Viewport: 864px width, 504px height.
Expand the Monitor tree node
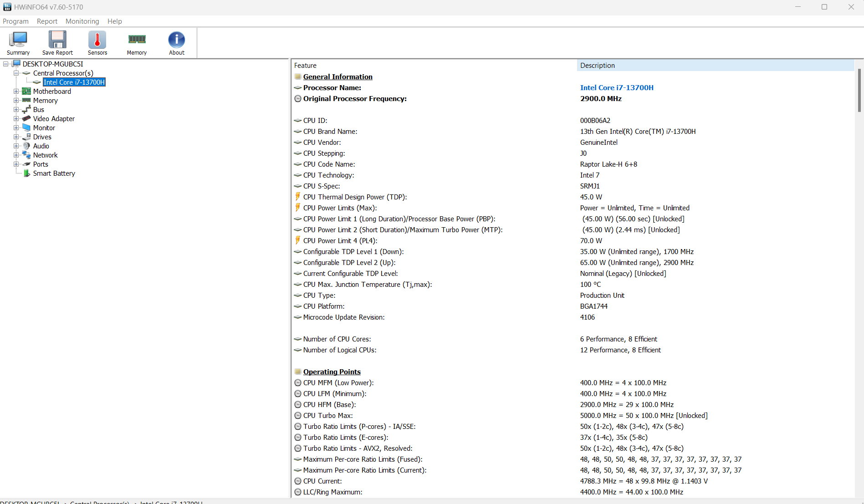16,127
